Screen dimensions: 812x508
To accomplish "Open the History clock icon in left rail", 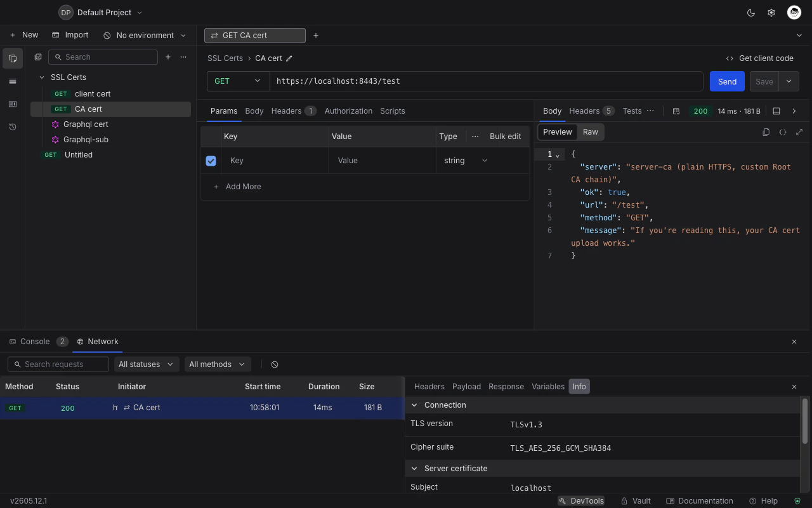I will [13, 127].
